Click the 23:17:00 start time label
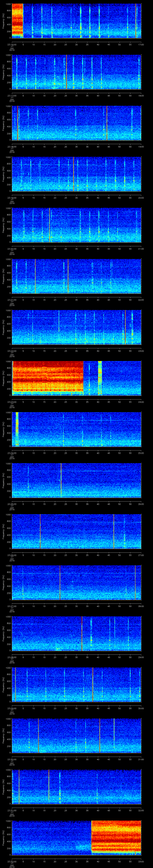The width and height of the screenshot is (153, 868). [x=12, y=96]
